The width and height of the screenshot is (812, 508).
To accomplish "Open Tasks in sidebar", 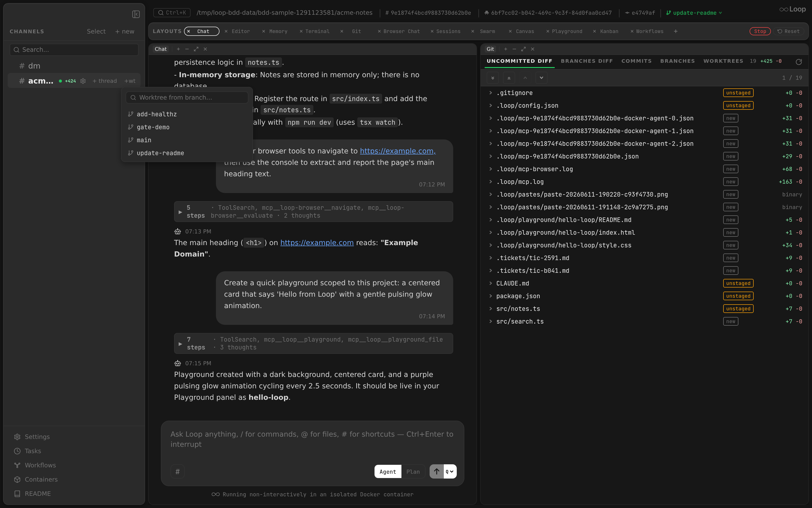I will pyautogui.click(x=27, y=451).
